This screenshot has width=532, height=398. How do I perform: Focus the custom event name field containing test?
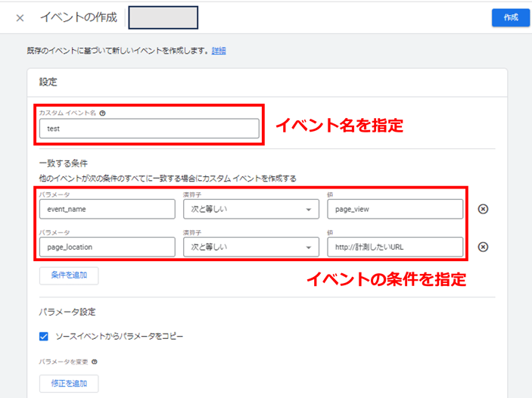tap(149, 129)
